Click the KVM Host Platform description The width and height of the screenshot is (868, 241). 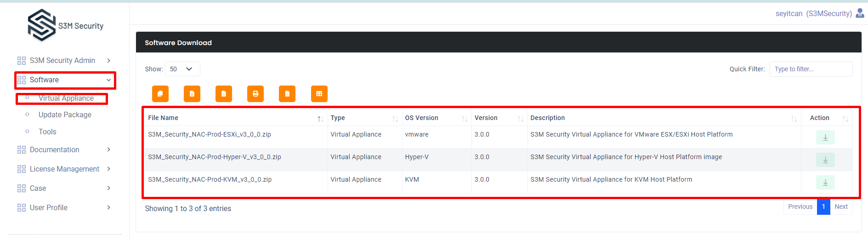[612, 179]
